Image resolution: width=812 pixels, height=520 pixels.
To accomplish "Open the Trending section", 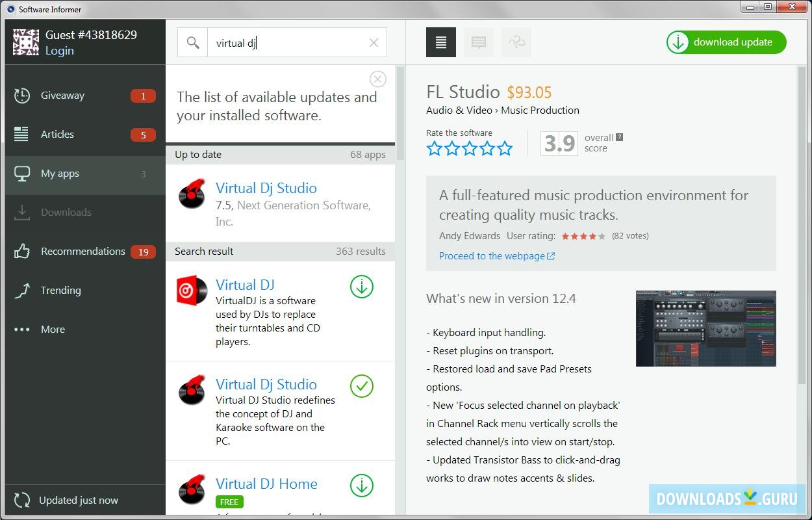I will pyautogui.click(x=85, y=291).
